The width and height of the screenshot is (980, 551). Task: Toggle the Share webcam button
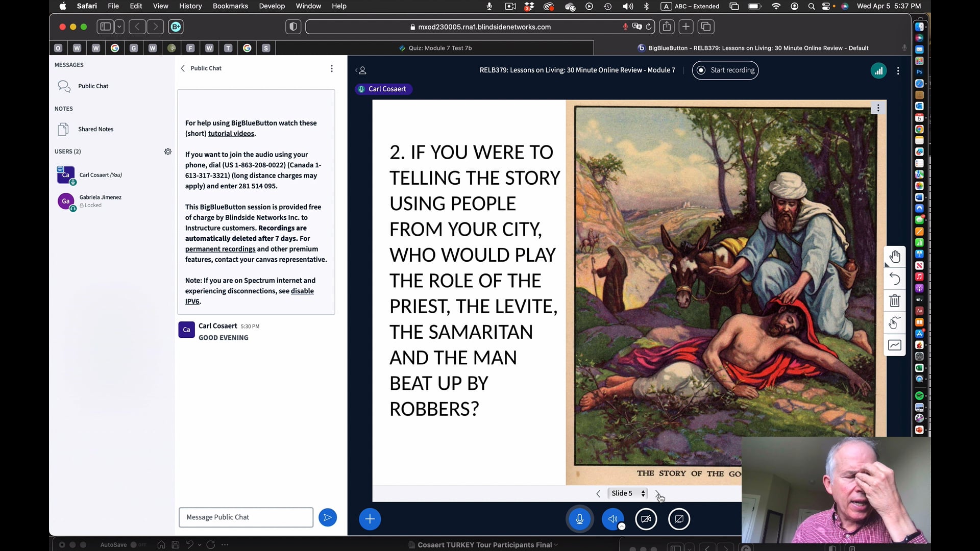[x=646, y=519]
